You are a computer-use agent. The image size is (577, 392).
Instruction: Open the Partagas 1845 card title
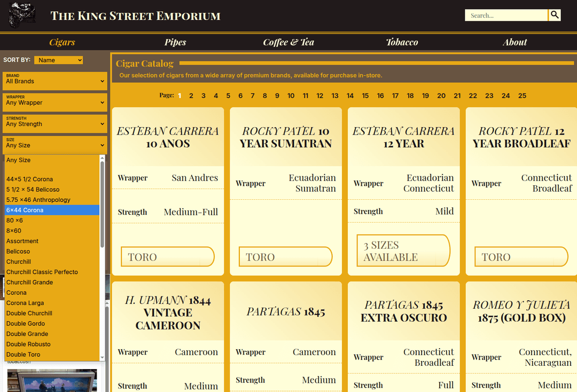285,311
